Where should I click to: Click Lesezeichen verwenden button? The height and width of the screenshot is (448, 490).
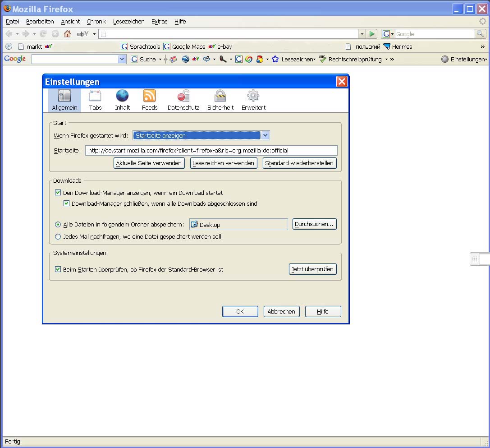(224, 163)
